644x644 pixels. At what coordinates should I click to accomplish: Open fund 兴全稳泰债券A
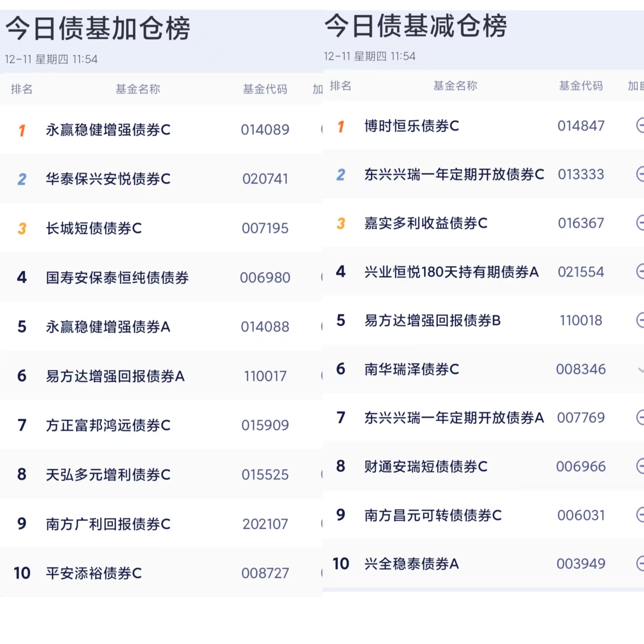pyautogui.click(x=412, y=563)
